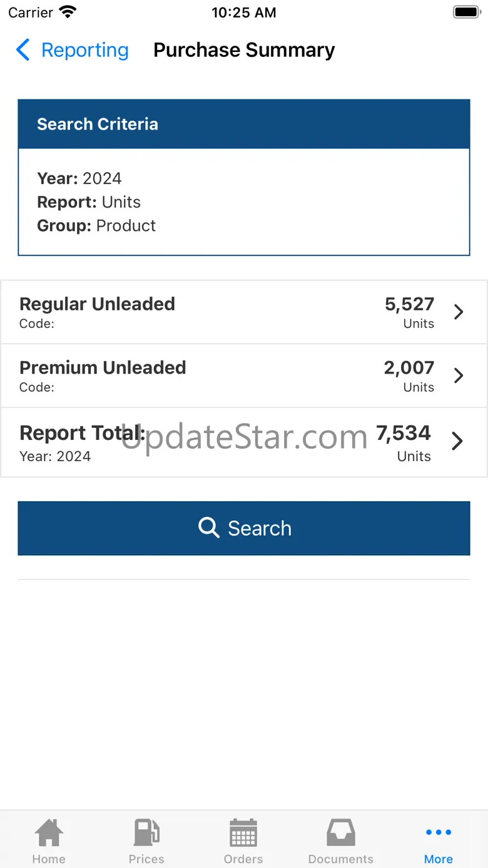
Task: Open Prices via gas pump icon
Action: 146,833
